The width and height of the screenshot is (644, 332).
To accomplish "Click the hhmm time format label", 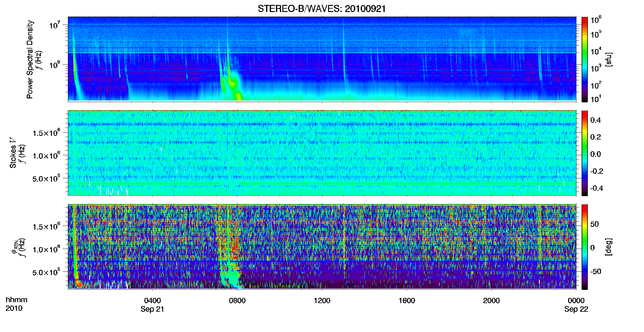I will [16, 300].
